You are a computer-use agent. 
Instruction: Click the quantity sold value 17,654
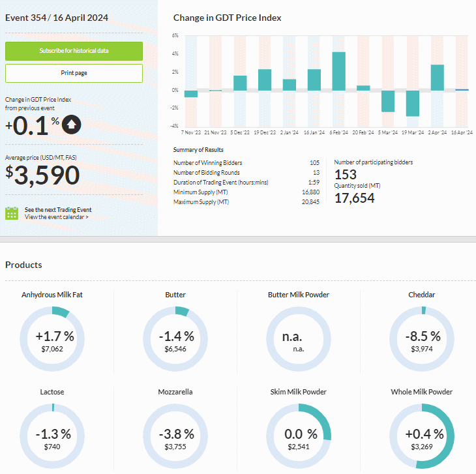pos(354,198)
